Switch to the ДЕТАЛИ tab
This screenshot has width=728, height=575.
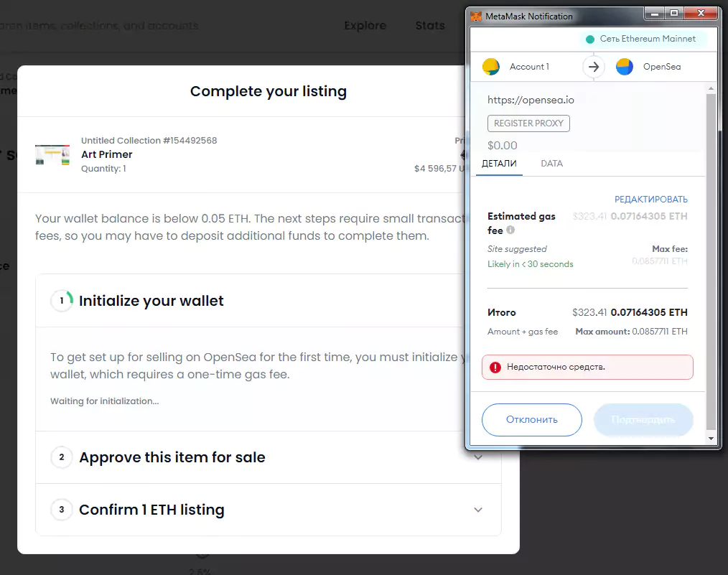[x=499, y=164]
